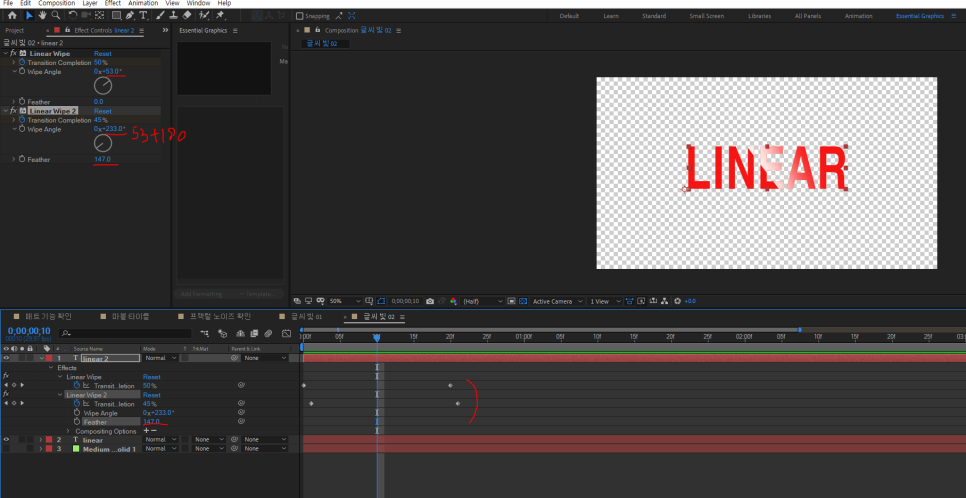The image size is (966, 498).
Task: Open the parent None dropdown for 'Medium ...olid 1'
Action: pos(265,449)
